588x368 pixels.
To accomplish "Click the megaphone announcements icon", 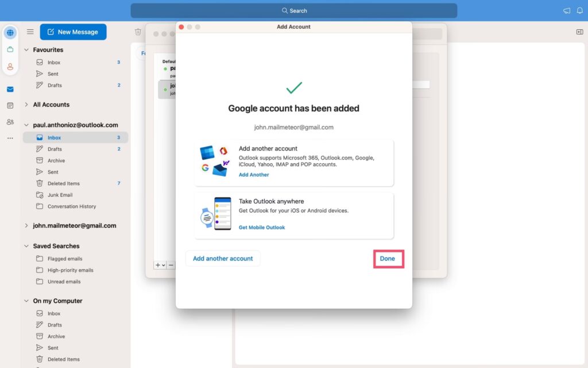I will pyautogui.click(x=567, y=11).
